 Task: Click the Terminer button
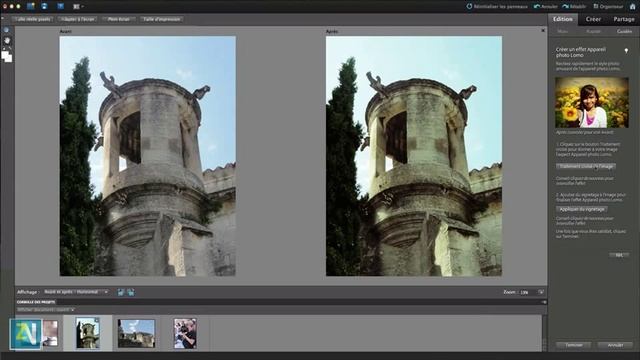pos(574,345)
